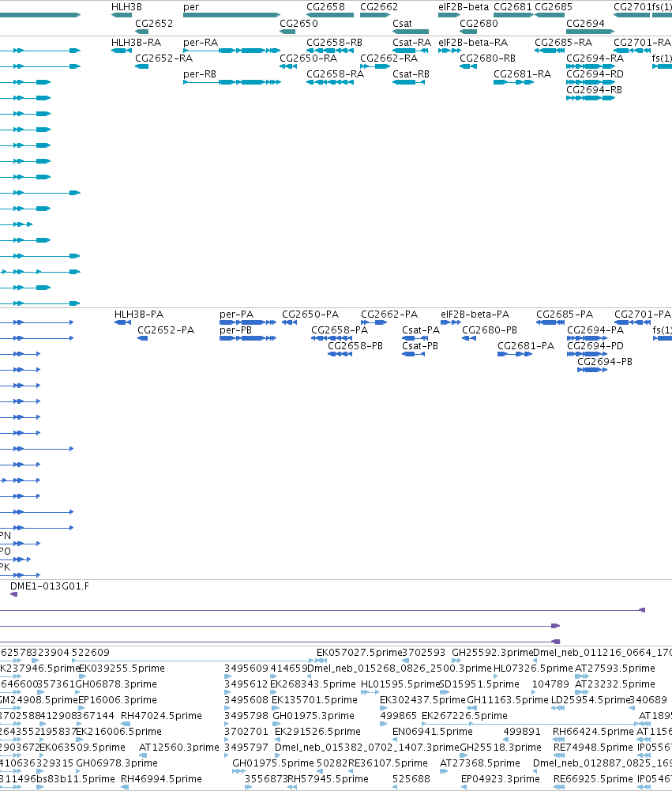Open the CG2662 gene label
672x791 pixels.
pos(378,7)
